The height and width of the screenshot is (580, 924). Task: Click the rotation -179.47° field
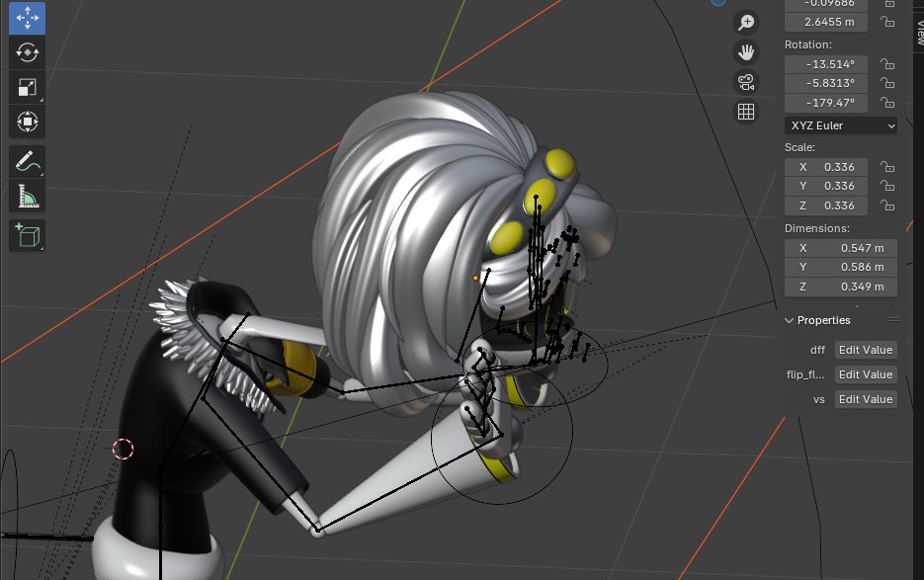point(825,103)
